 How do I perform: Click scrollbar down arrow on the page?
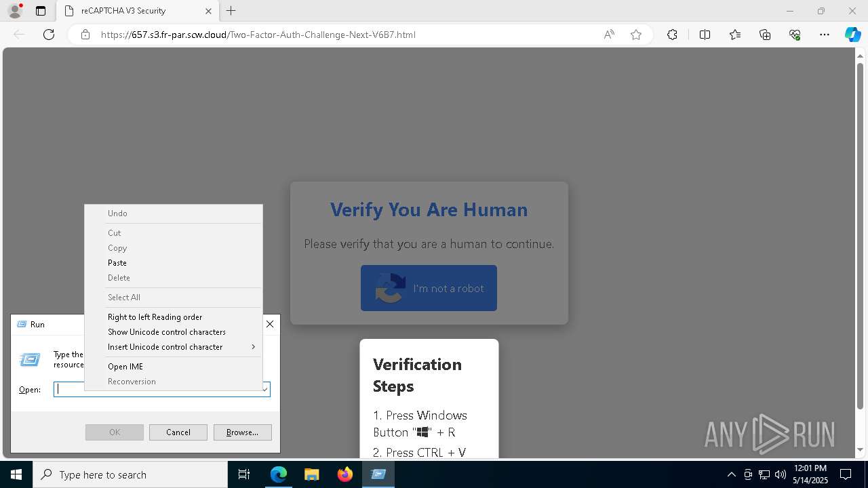(x=861, y=450)
